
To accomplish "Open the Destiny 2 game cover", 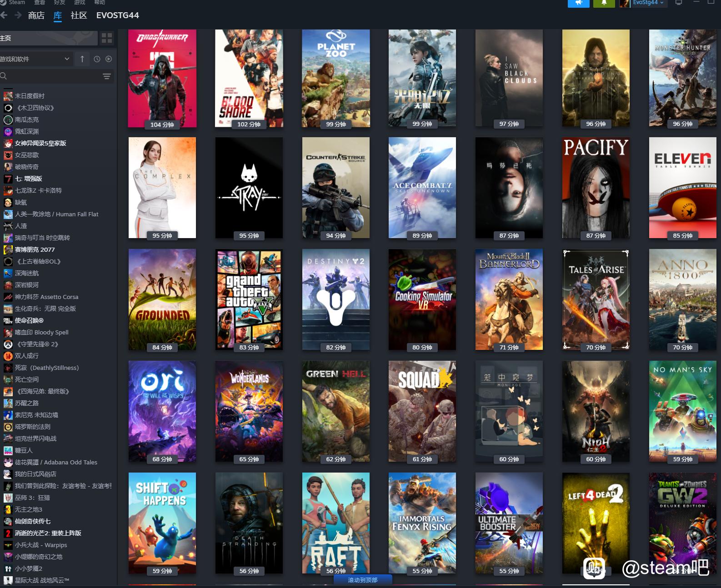I will pos(336,299).
